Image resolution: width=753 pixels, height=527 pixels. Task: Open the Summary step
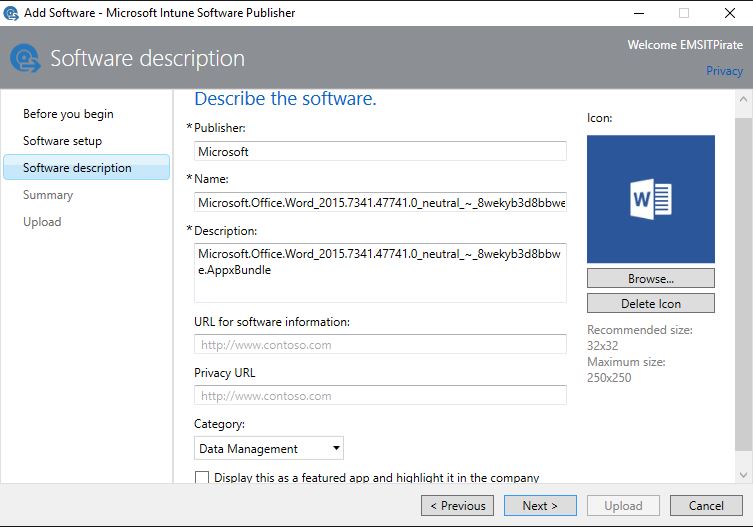[x=48, y=195]
